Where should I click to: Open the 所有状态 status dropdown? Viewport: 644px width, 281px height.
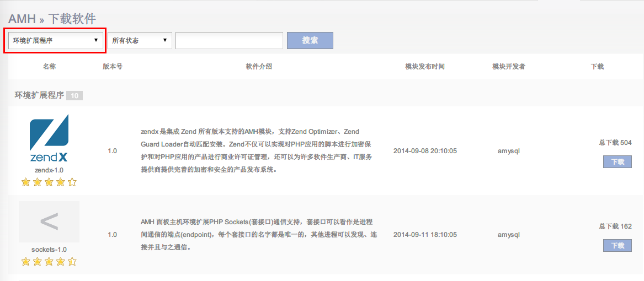[x=140, y=40]
